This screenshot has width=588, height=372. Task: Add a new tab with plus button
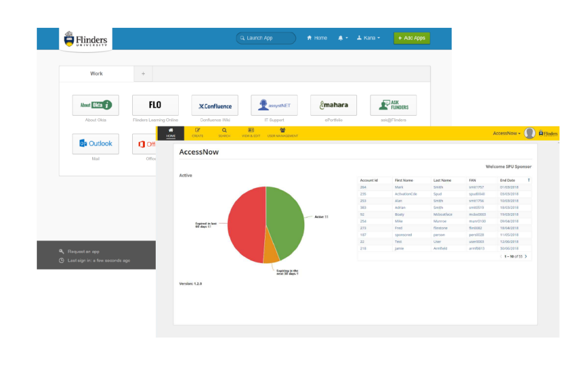143,74
